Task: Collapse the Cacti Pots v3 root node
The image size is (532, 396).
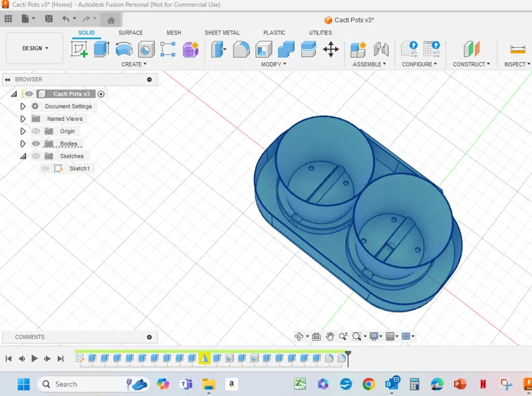Action: coord(13,94)
